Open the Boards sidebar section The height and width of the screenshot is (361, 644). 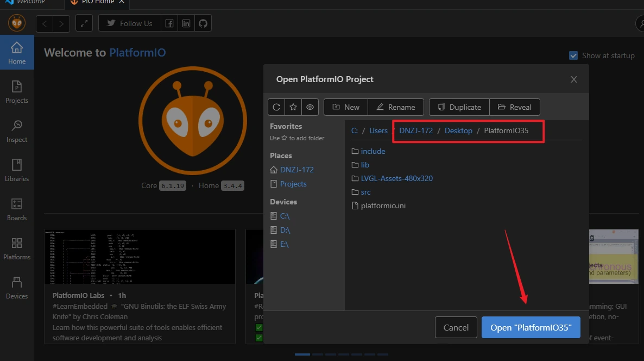pos(17,209)
